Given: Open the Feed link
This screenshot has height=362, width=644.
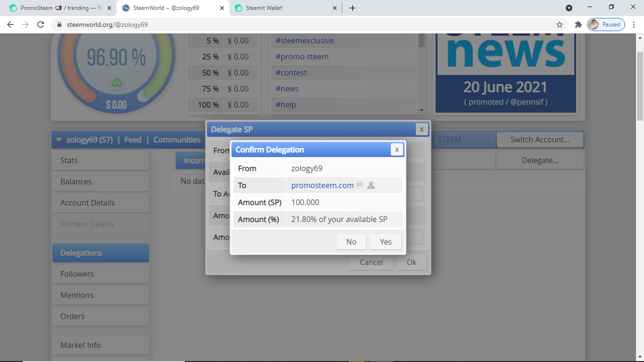Looking at the screenshot, I should click(133, 140).
